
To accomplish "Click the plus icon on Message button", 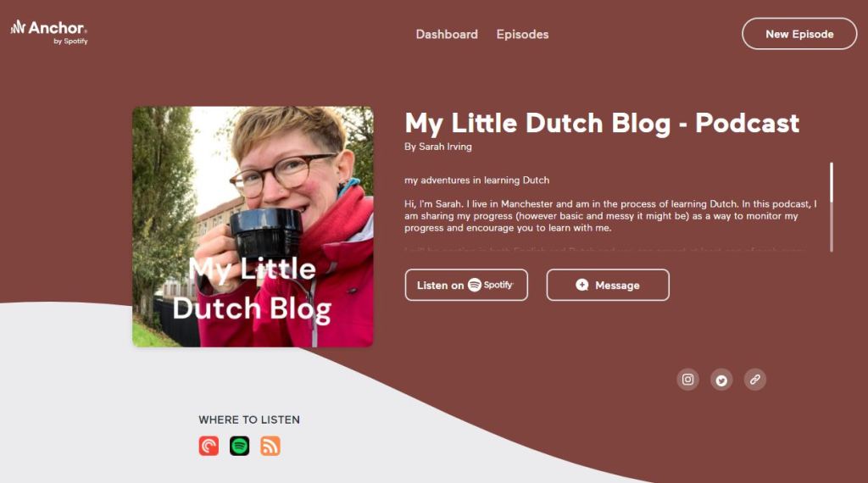I will tap(581, 285).
